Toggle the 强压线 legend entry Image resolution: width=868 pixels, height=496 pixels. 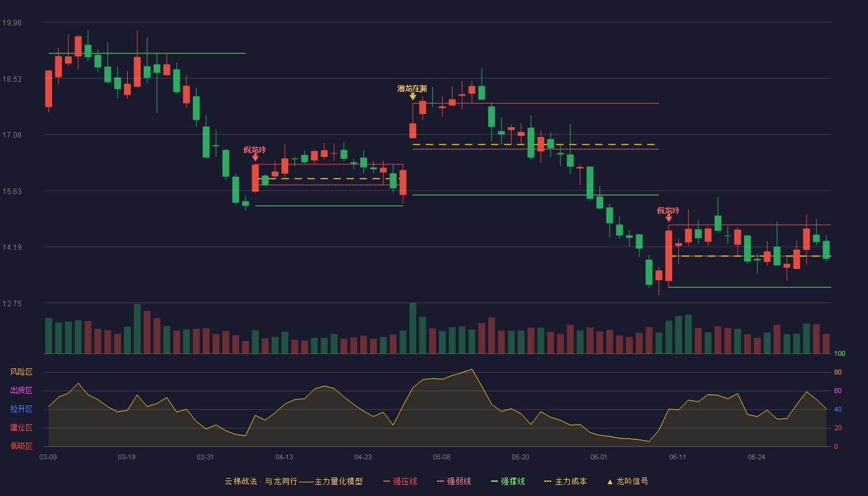(x=400, y=481)
